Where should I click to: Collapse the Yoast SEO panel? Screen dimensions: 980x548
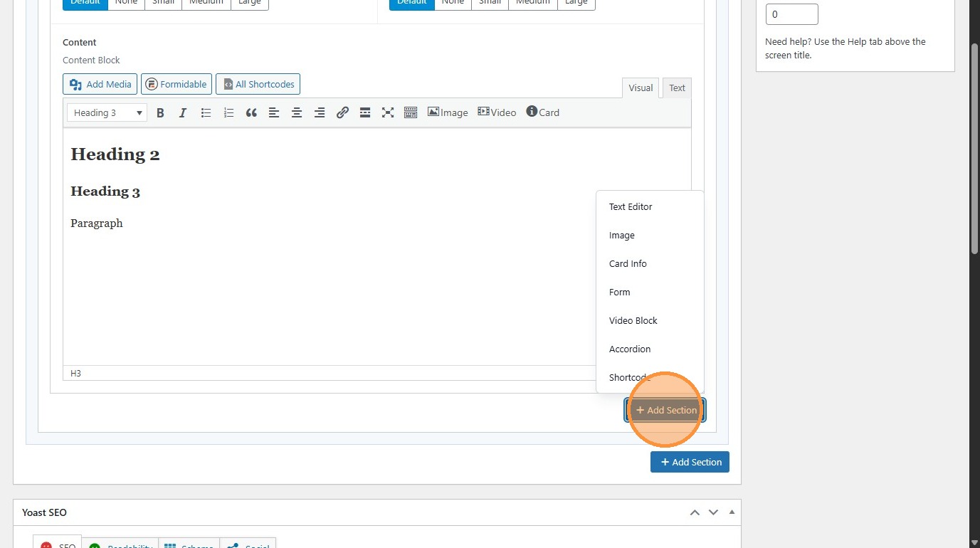pyautogui.click(x=732, y=512)
